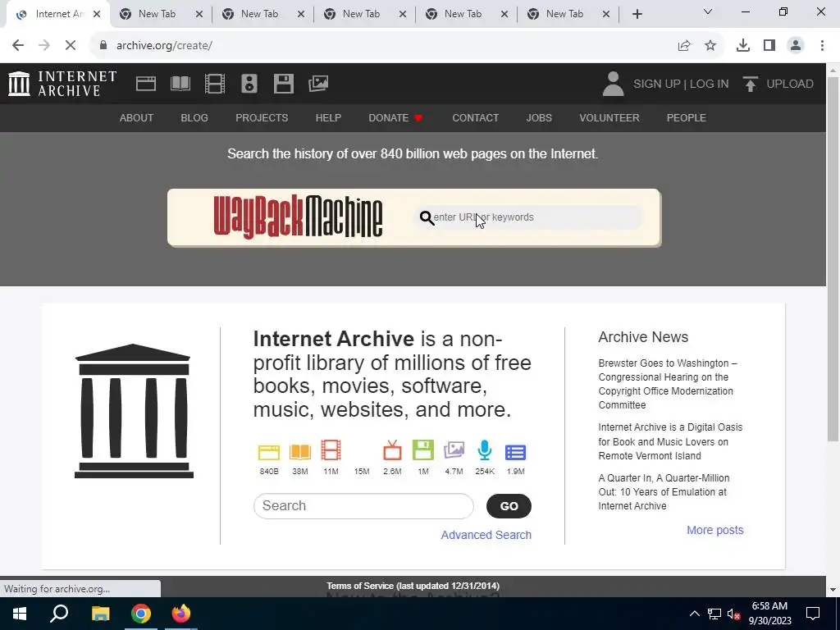Open the Windows Start button
This screenshot has width=840, height=630.
tap(20, 614)
